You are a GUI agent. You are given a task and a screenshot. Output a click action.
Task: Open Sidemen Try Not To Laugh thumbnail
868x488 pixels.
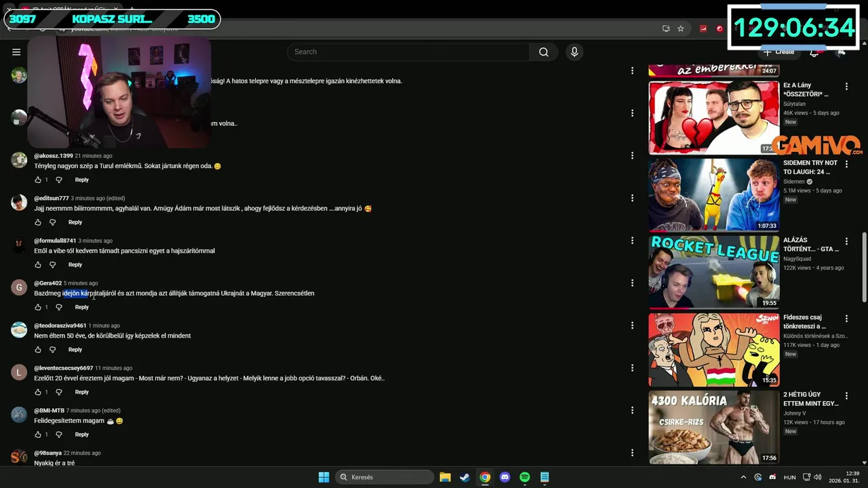pyautogui.click(x=714, y=195)
